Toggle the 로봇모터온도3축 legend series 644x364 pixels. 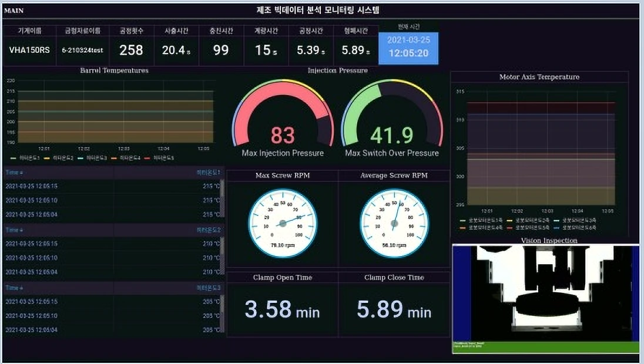[575, 220]
